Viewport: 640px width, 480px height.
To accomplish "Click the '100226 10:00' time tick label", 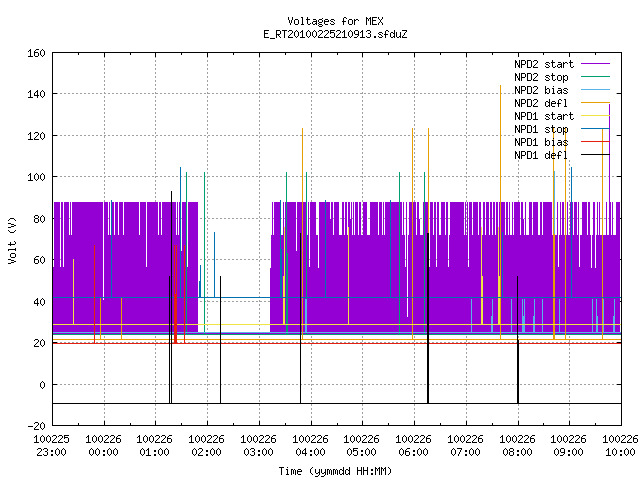I will pyautogui.click(x=620, y=446).
